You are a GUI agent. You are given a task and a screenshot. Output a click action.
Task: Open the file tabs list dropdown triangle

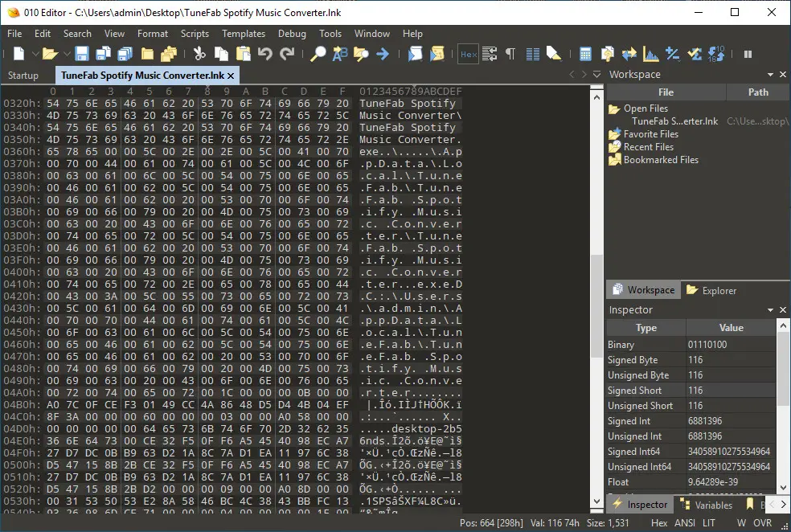pos(596,75)
